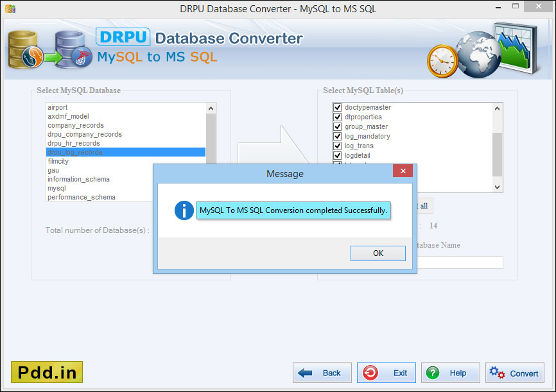This screenshot has height=392, width=556.
Task: Select drpu_hr_records database
Action: [126, 143]
